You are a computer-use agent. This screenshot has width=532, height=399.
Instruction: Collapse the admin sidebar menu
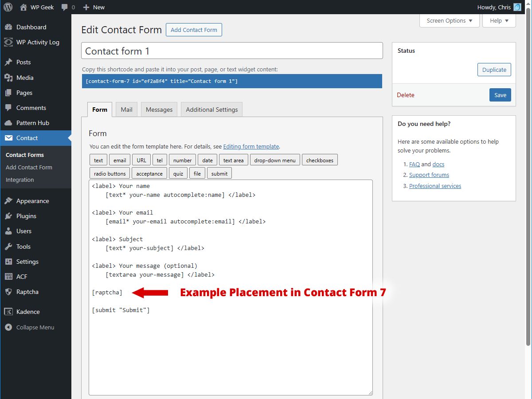coord(30,327)
